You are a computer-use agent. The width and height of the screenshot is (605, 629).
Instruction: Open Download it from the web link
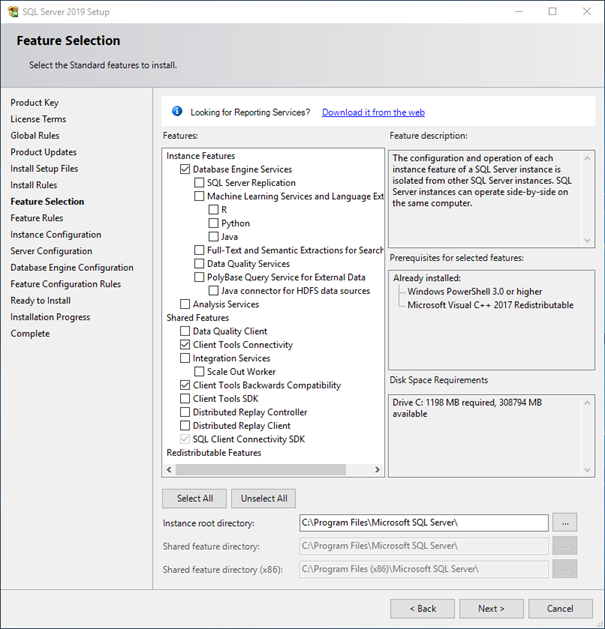pos(373,112)
